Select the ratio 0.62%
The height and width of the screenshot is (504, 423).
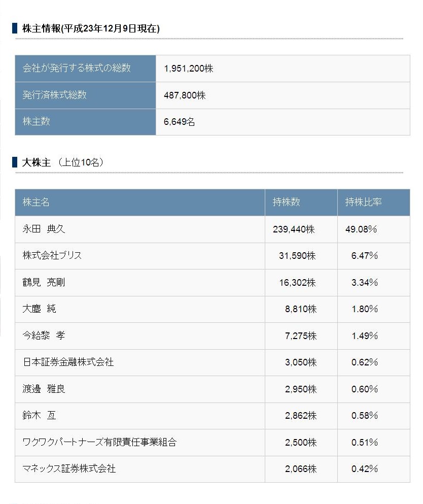[365, 362]
